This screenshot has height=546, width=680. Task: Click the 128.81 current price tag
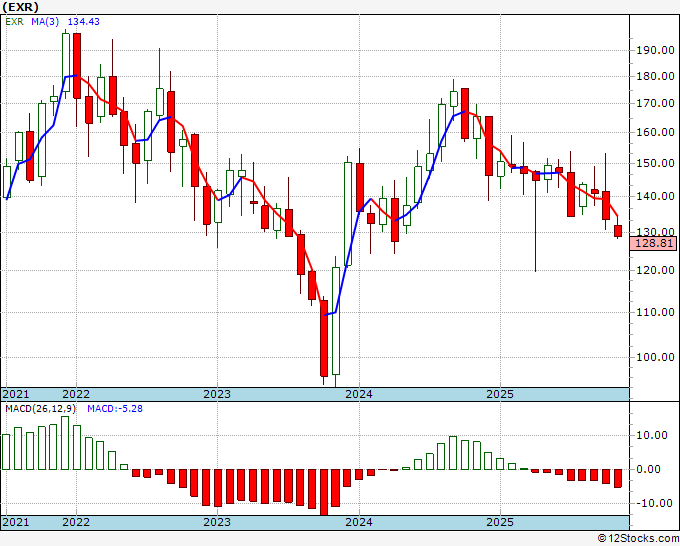coord(653,243)
